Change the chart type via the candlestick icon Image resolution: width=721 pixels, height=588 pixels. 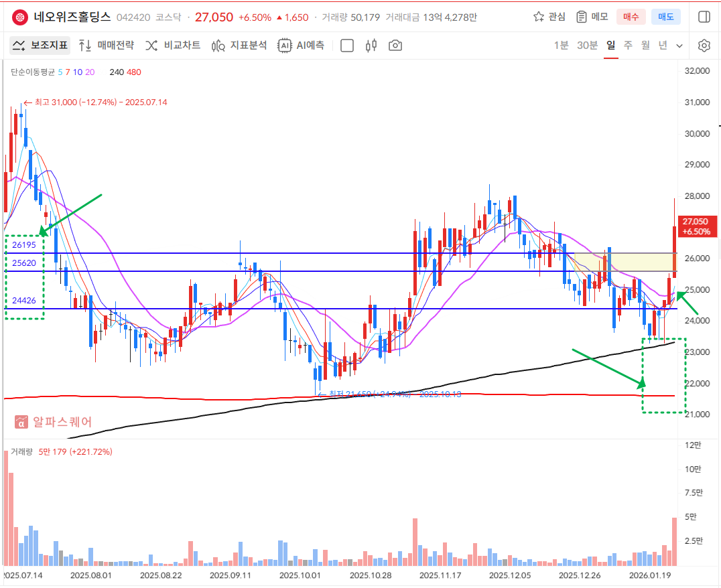[x=371, y=46]
